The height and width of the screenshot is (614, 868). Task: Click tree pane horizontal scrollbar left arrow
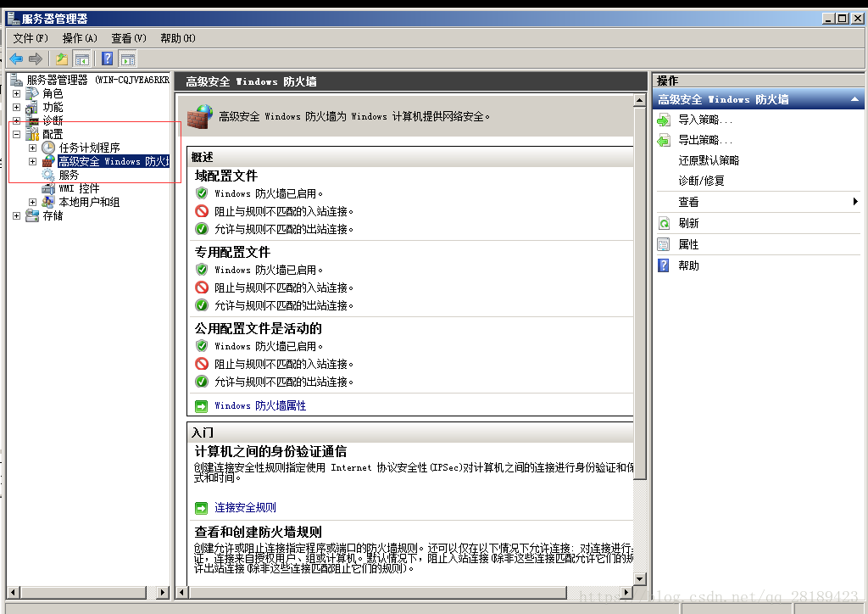pos(14,593)
